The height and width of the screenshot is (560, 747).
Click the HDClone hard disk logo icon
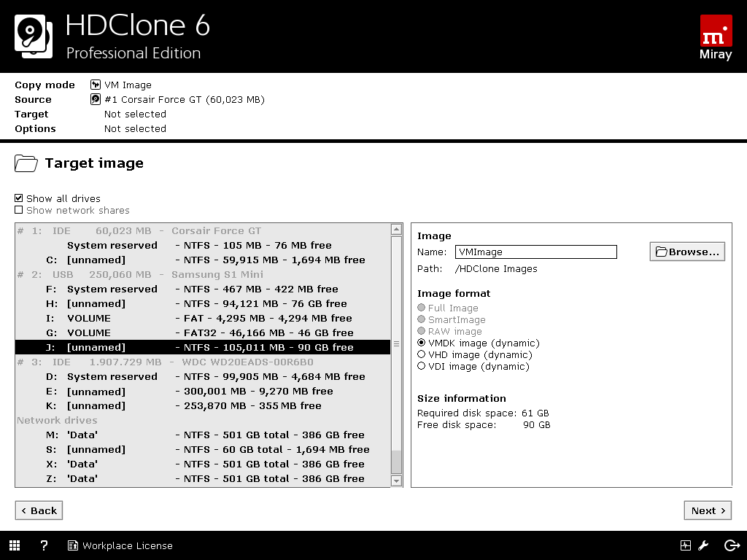34,36
